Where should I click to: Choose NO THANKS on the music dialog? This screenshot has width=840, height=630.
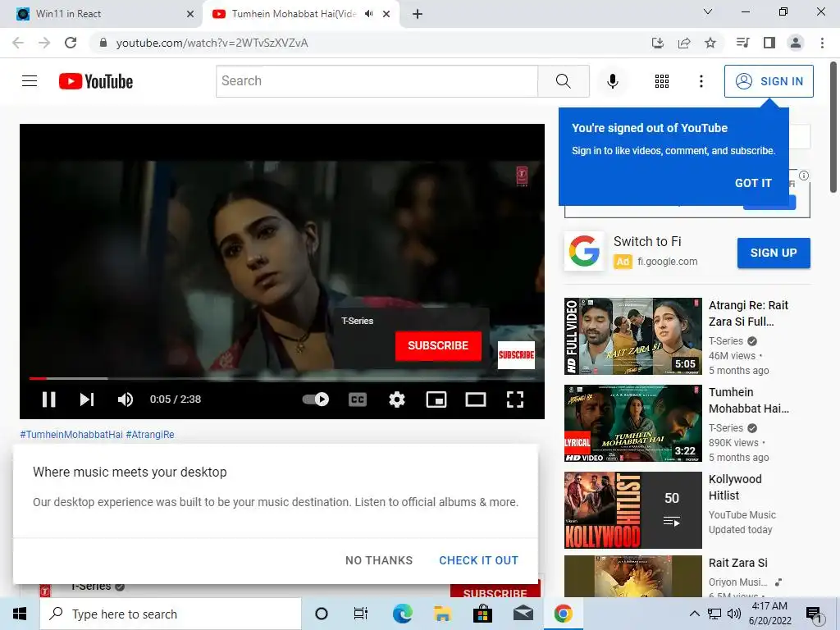tap(379, 560)
